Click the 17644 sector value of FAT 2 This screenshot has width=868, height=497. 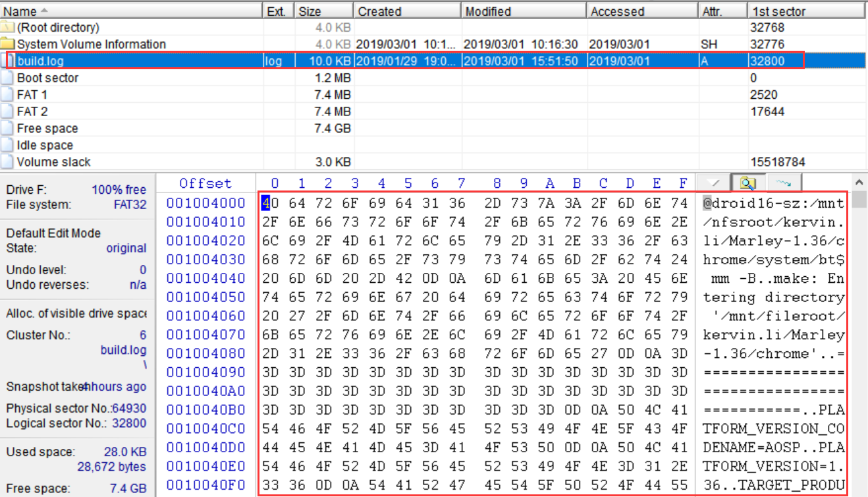point(767,111)
